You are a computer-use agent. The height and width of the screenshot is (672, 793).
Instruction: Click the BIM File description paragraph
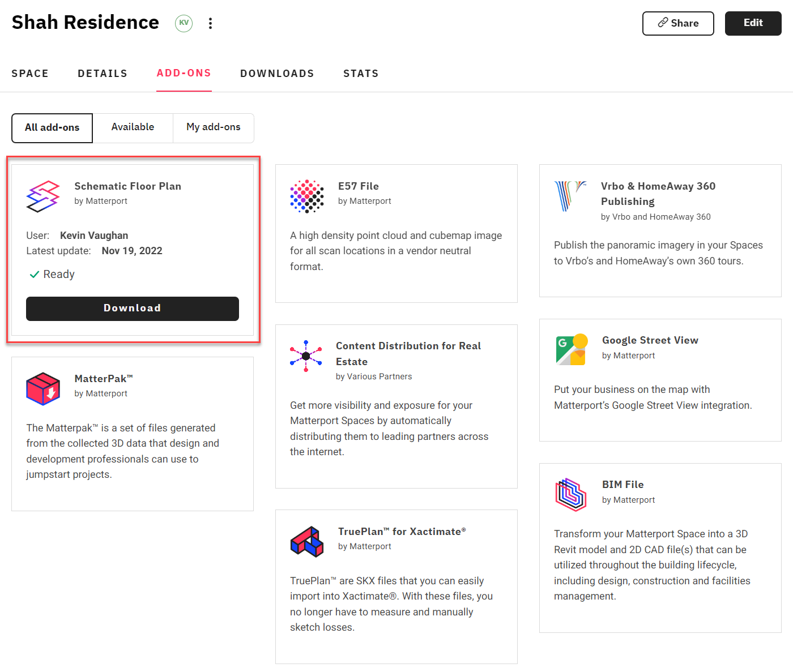[652, 565]
